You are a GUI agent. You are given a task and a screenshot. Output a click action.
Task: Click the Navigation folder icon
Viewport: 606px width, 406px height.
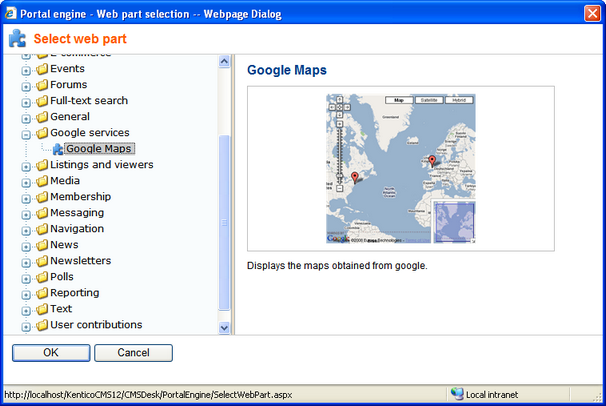point(42,229)
